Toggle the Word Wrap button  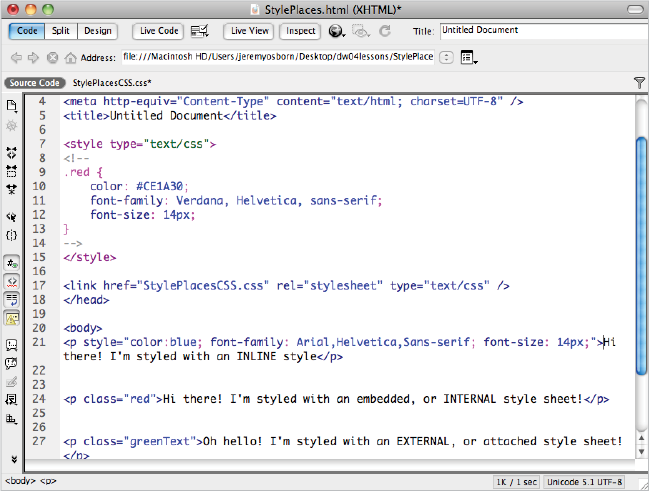tap(12, 300)
